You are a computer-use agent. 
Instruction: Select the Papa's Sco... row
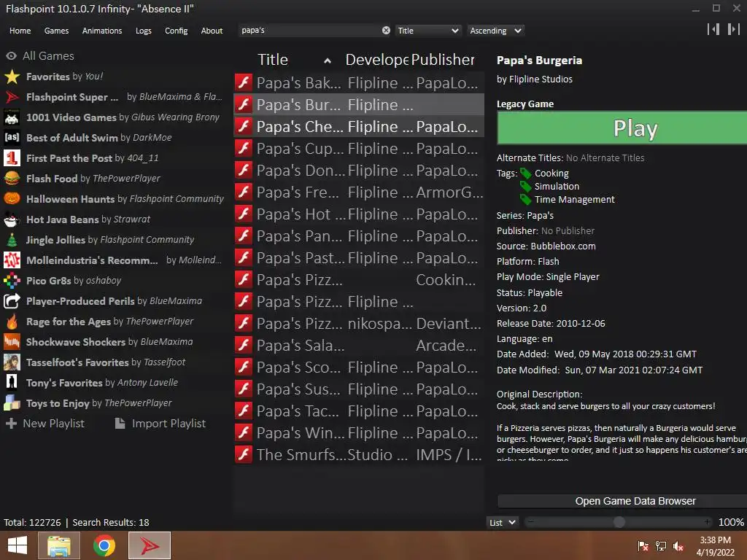pos(359,367)
